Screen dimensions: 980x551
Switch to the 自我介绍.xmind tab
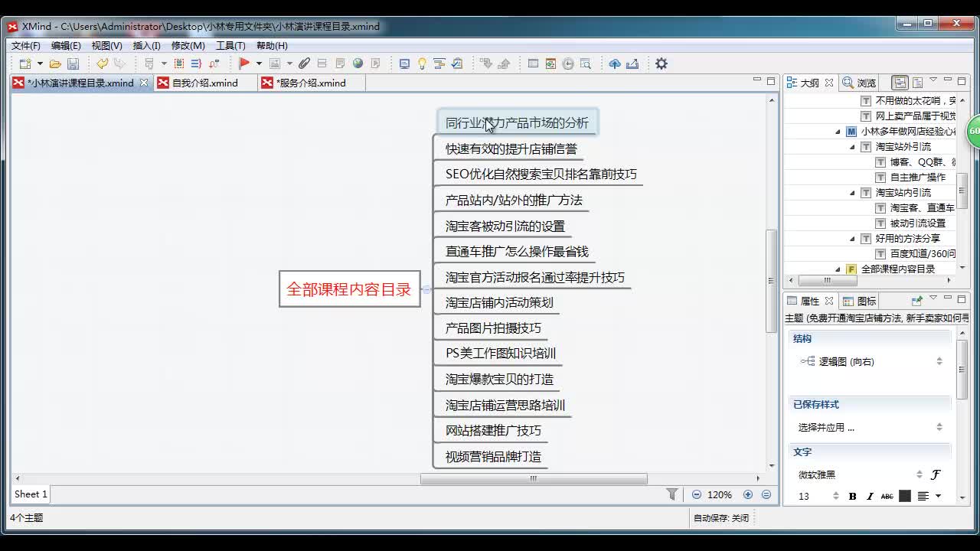point(204,83)
